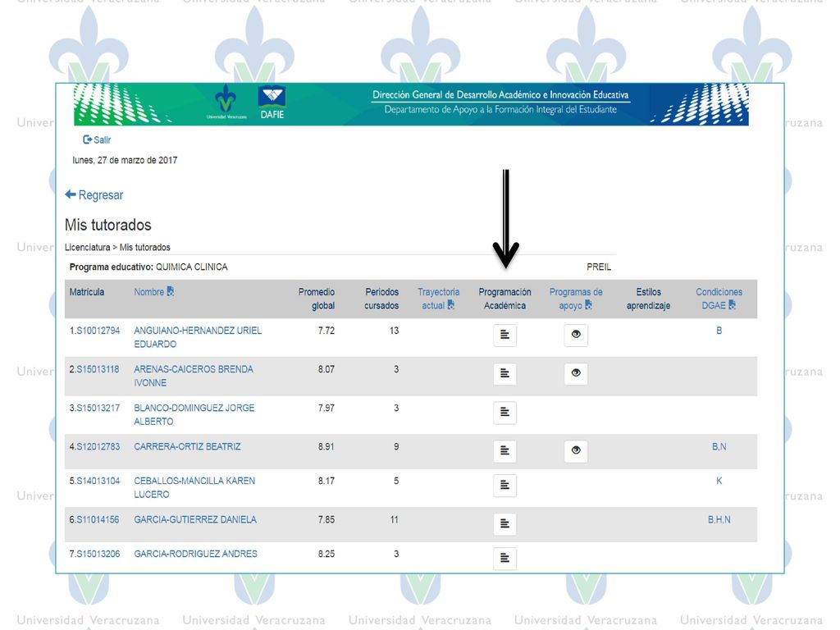Click the Programación Académica column header
Screen dimensions: 840x630
(504, 299)
